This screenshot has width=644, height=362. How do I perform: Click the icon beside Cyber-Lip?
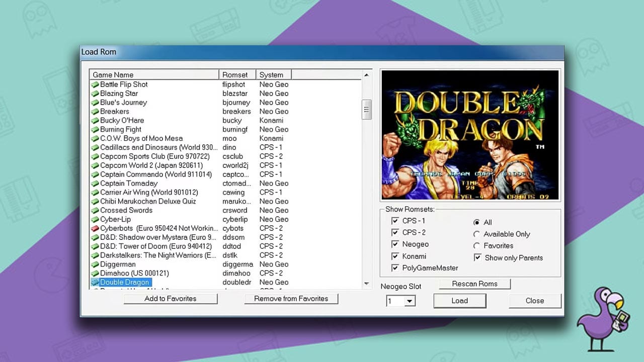point(95,220)
